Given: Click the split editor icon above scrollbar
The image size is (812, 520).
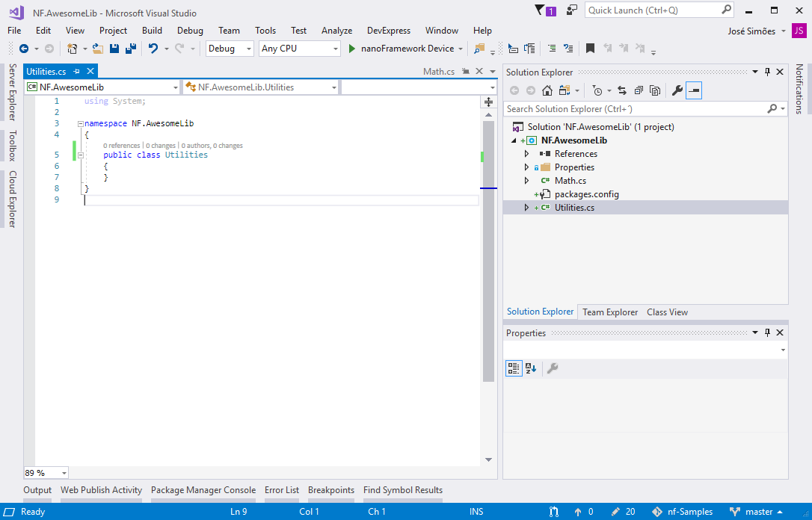Looking at the screenshot, I should (x=488, y=102).
